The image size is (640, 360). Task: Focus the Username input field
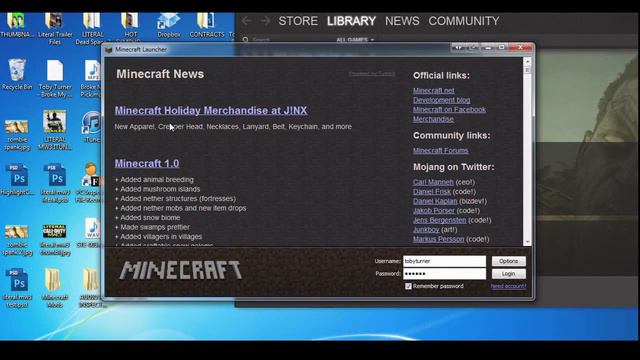[444, 261]
